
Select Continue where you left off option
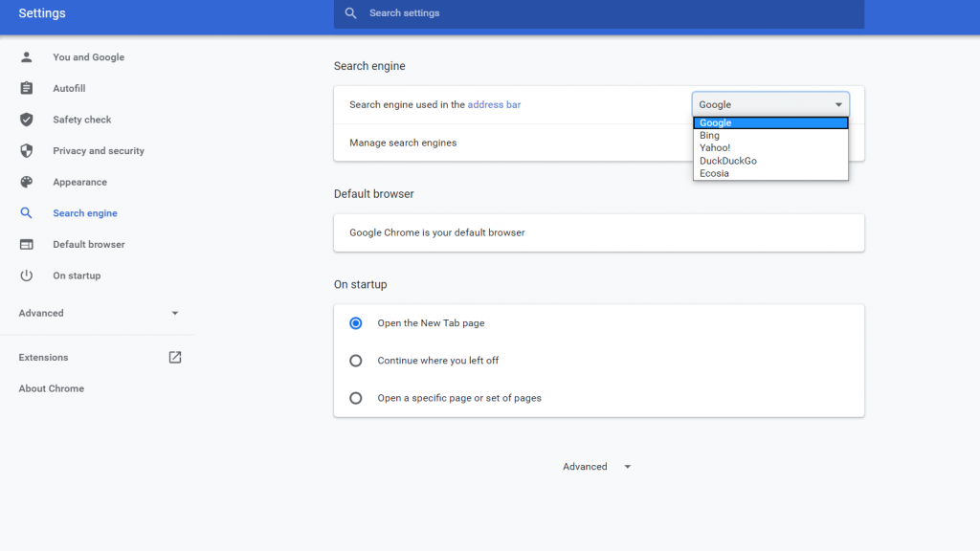tap(356, 361)
